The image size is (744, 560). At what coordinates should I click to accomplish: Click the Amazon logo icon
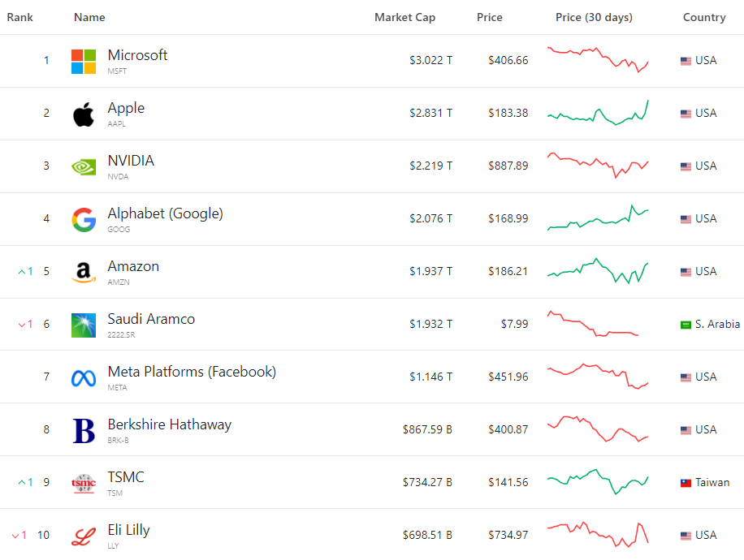click(84, 273)
